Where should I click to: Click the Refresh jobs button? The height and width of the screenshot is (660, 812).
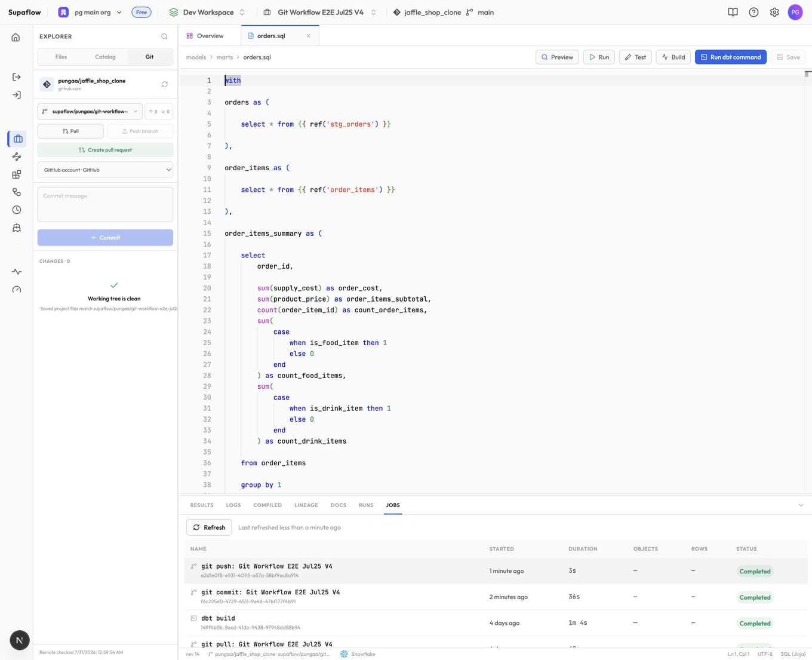click(x=209, y=527)
